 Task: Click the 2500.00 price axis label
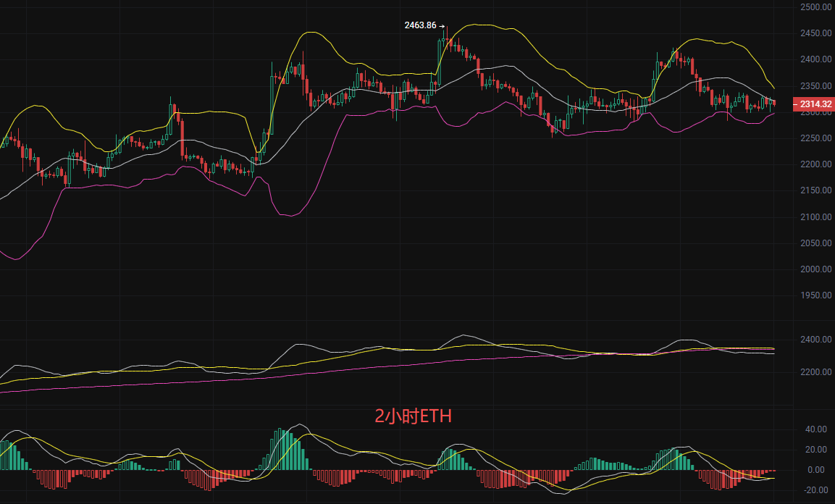813,7
